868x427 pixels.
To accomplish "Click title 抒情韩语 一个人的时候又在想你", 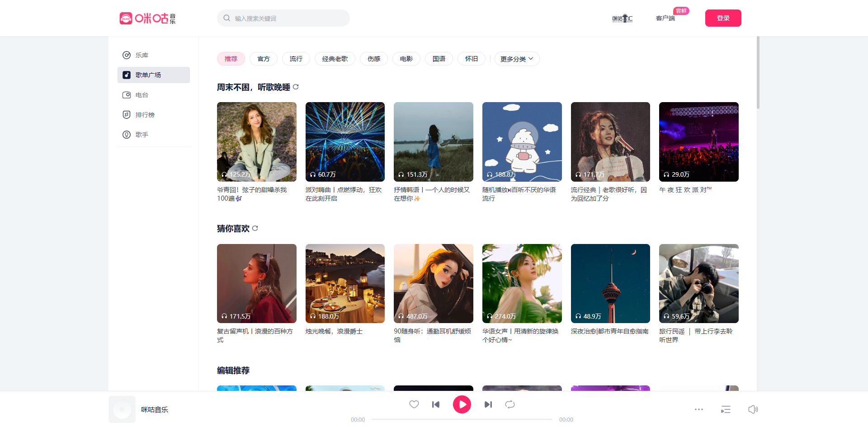I will click(x=432, y=194).
